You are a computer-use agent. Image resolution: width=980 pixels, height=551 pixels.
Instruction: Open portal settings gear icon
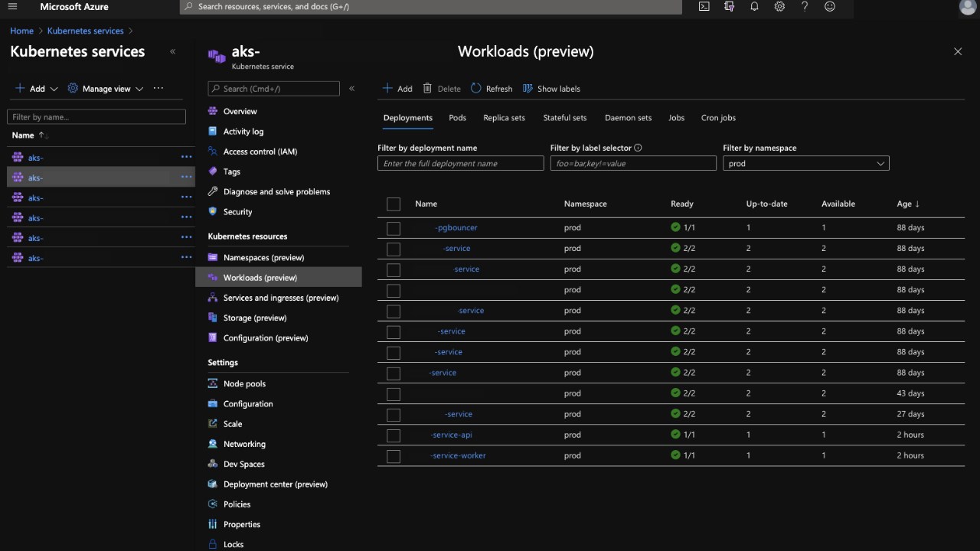pos(779,7)
